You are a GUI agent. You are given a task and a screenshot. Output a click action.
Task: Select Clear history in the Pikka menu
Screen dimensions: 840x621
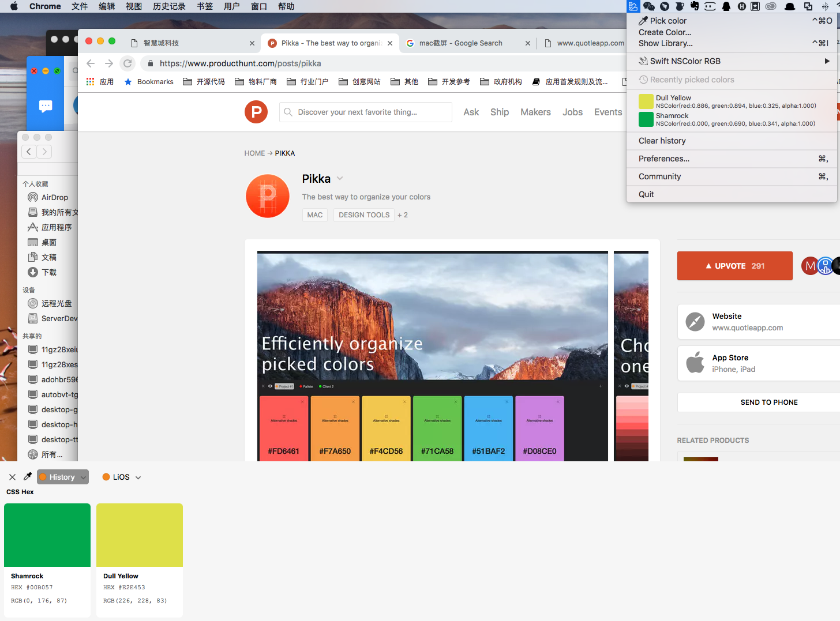coord(662,141)
